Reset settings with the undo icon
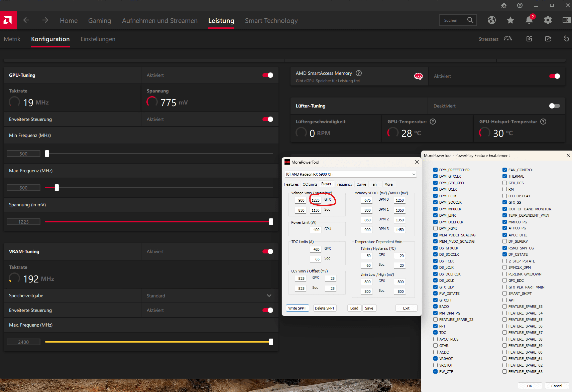The width and height of the screenshot is (572, 392). [x=566, y=39]
